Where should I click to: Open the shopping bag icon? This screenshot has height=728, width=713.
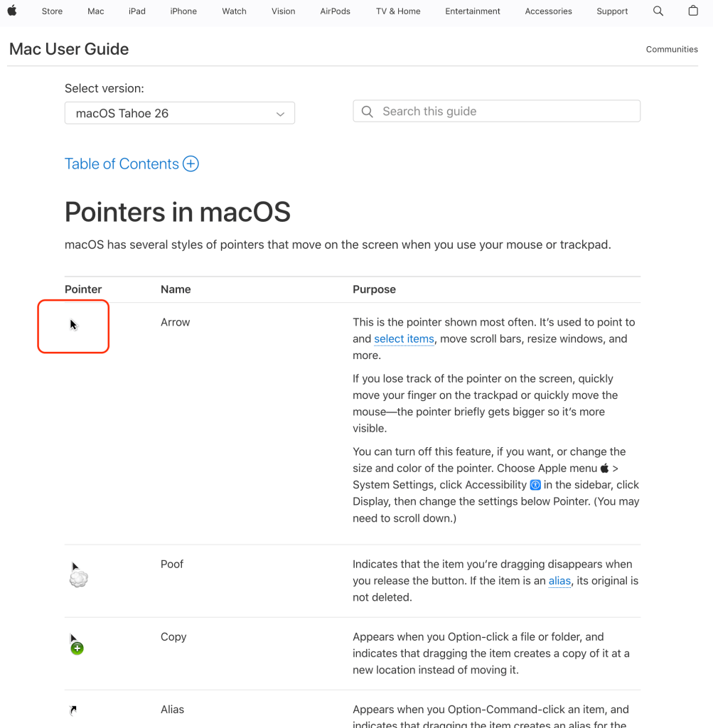[693, 11]
